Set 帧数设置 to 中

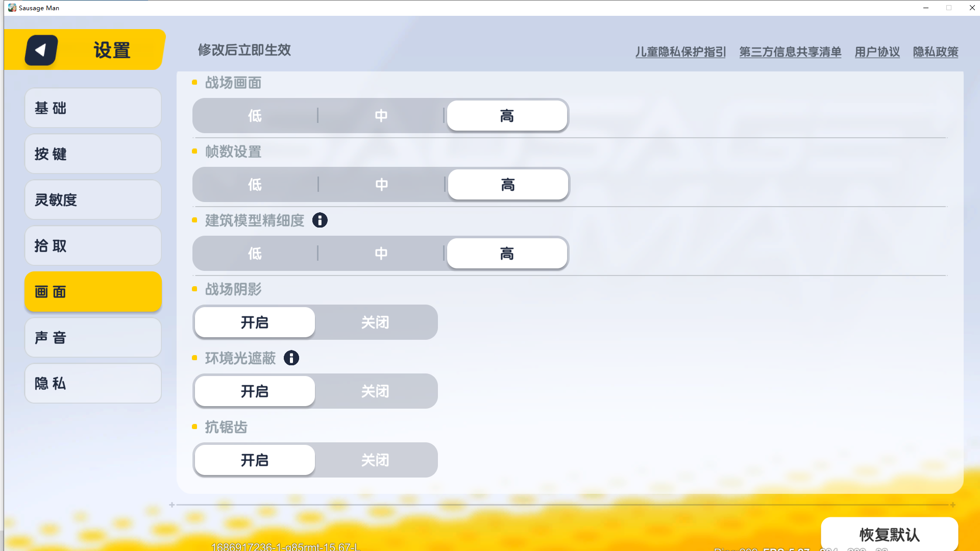point(381,185)
